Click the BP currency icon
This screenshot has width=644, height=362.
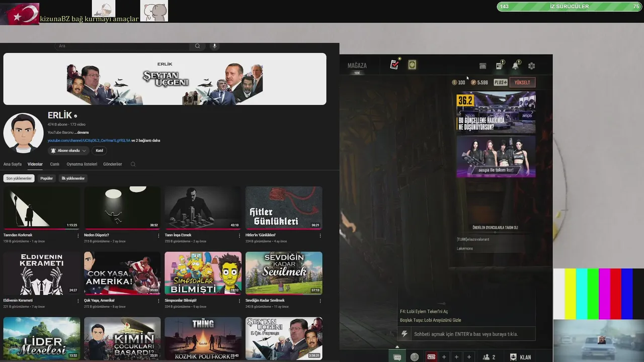coord(473,82)
